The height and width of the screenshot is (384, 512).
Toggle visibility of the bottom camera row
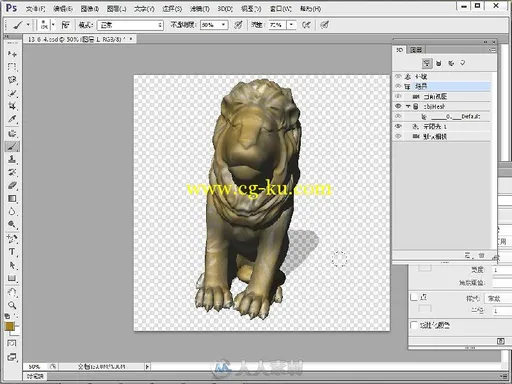pyautogui.click(x=398, y=136)
